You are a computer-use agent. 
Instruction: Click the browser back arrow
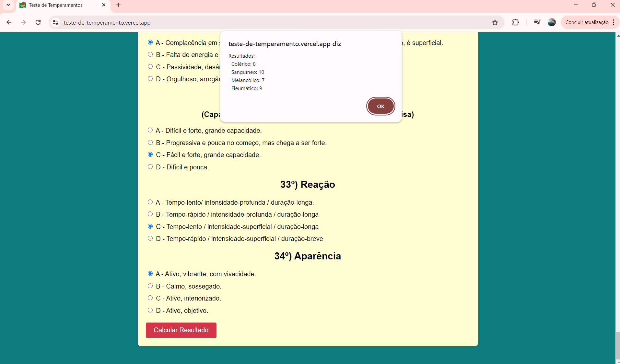[x=9, y=22]
